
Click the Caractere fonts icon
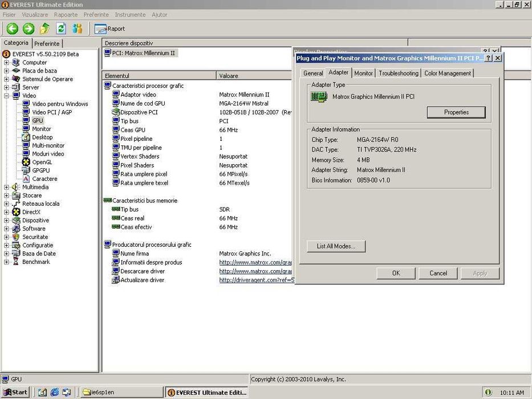(26, 179)
